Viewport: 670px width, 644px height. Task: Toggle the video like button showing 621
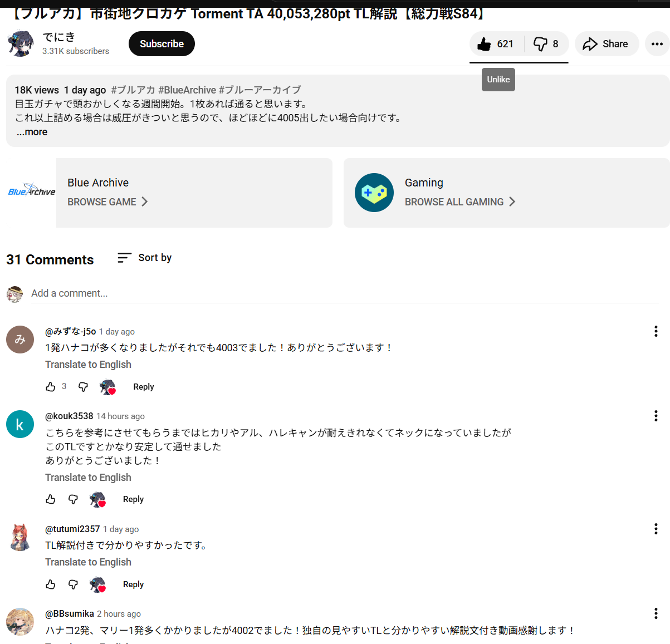pos(497,44)
